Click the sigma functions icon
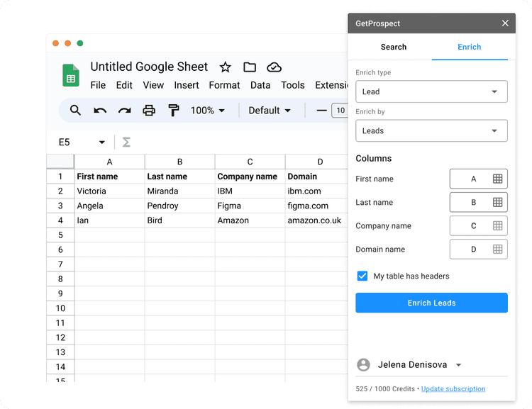Screen dimensions: 532x409 (x=126, y=142)
